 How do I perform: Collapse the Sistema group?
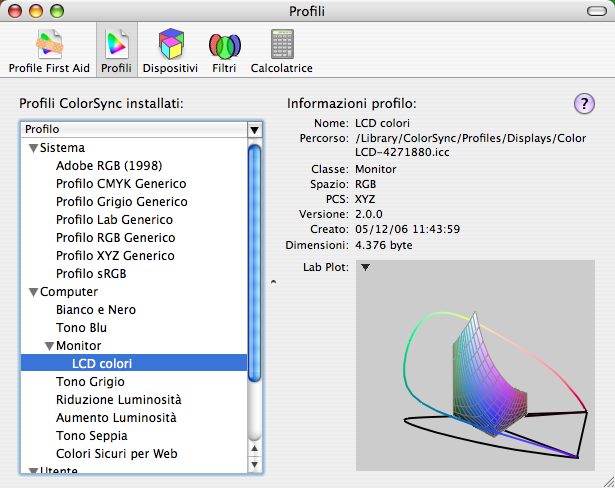(x=33, y=148)
